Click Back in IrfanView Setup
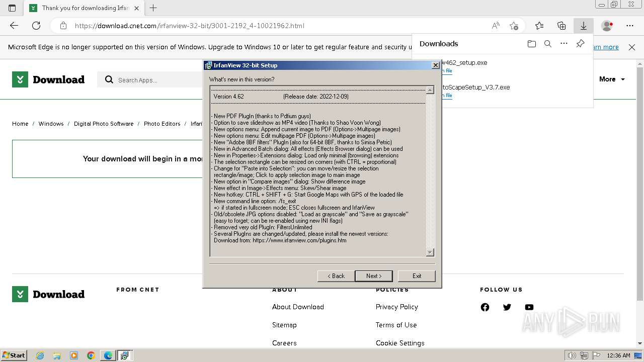The image size is (644, 362). [336, 276]
